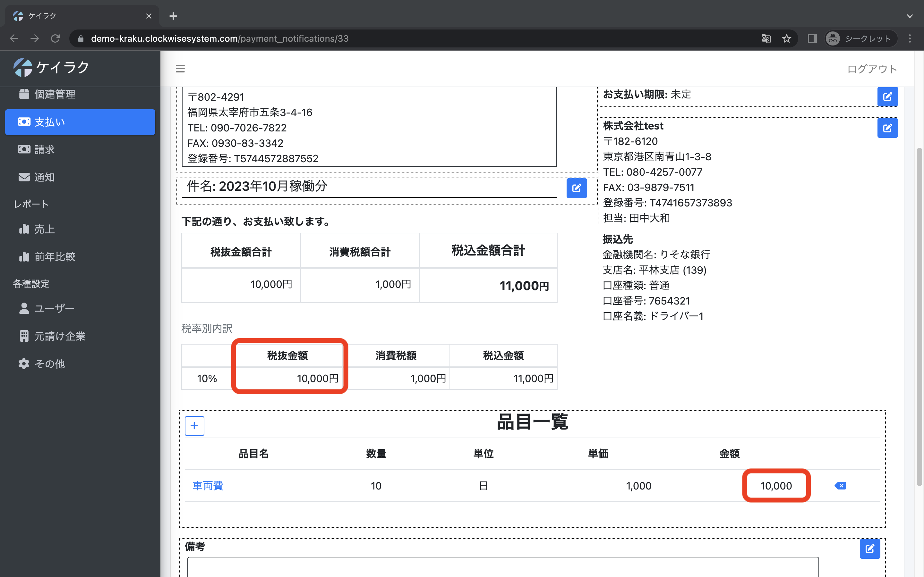The image size is (924, 577).
Task: Go to 請求 billing menu
Action: point(44,150)
